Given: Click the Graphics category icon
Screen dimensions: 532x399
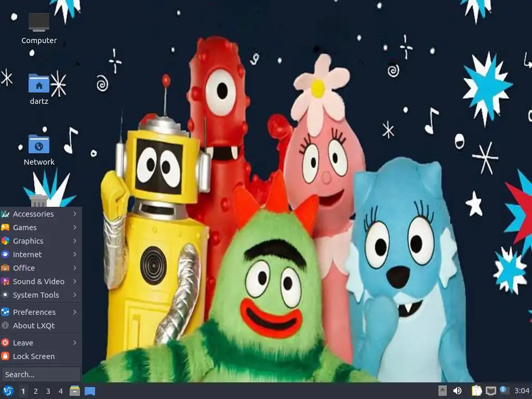Looking at the screenshot, I should coord(5,241).
